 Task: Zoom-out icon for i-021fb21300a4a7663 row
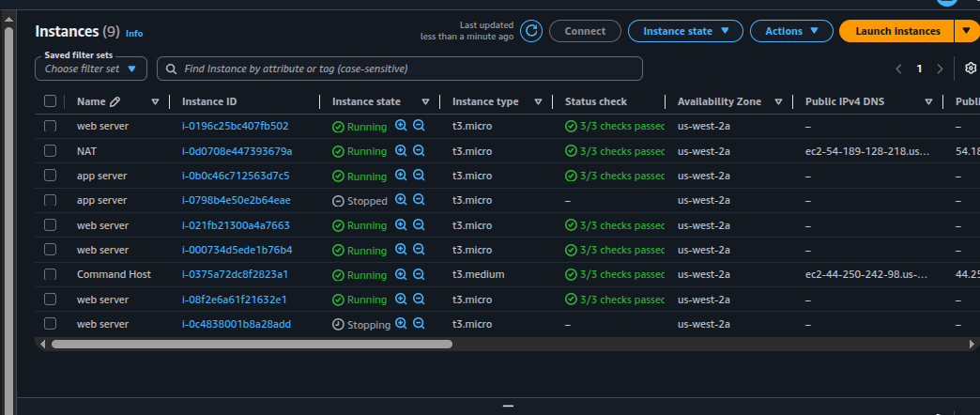(419, 224)
